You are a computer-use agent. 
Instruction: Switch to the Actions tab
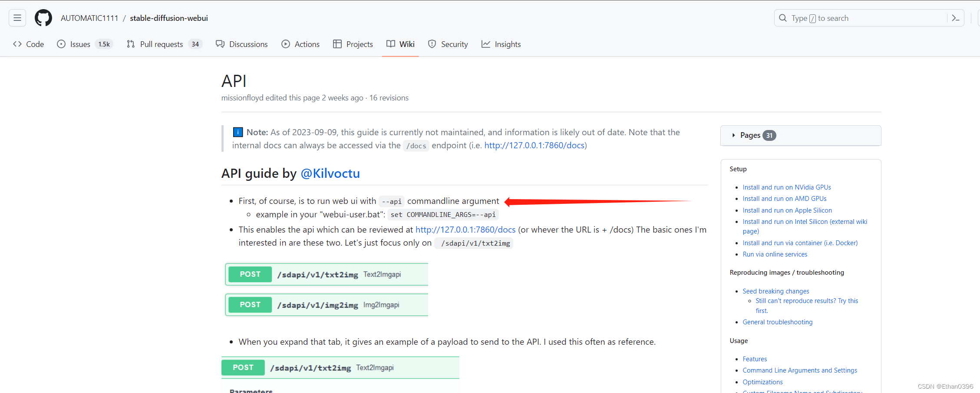[300, 44]
